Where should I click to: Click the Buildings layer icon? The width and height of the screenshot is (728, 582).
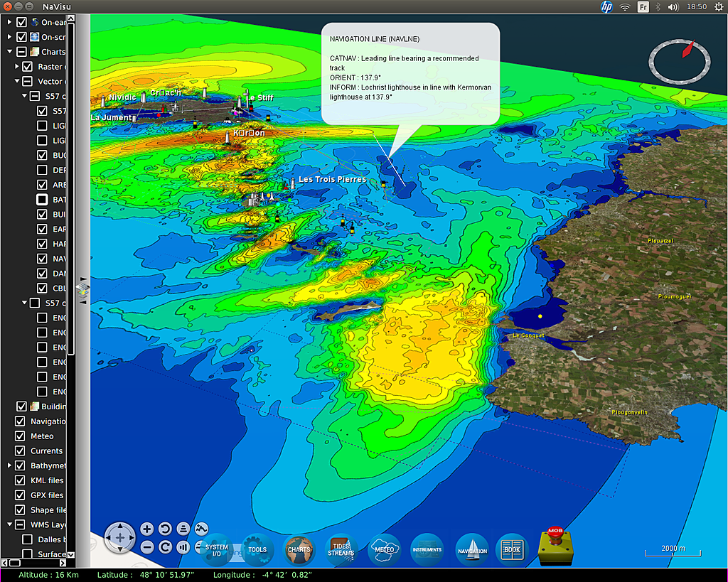tap(35, 406)
